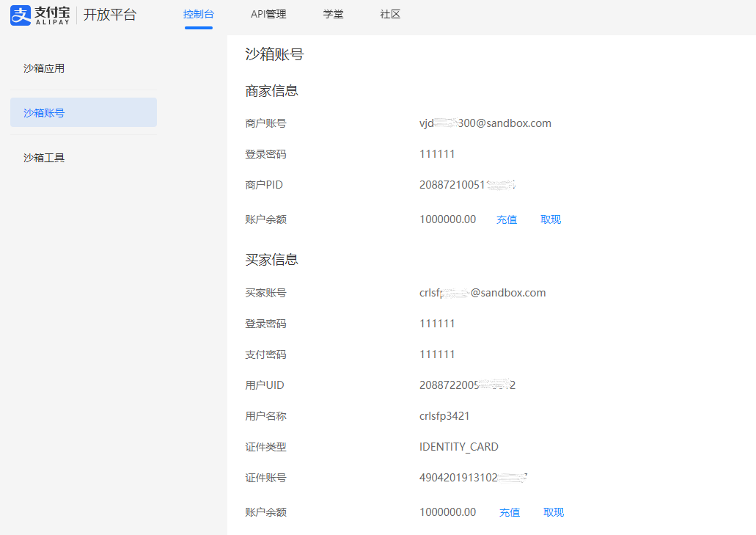Click 充值 for the buyer account balance
Viewport: 756px width, 535px height.
pyautogui.click(x=510, y=512)
